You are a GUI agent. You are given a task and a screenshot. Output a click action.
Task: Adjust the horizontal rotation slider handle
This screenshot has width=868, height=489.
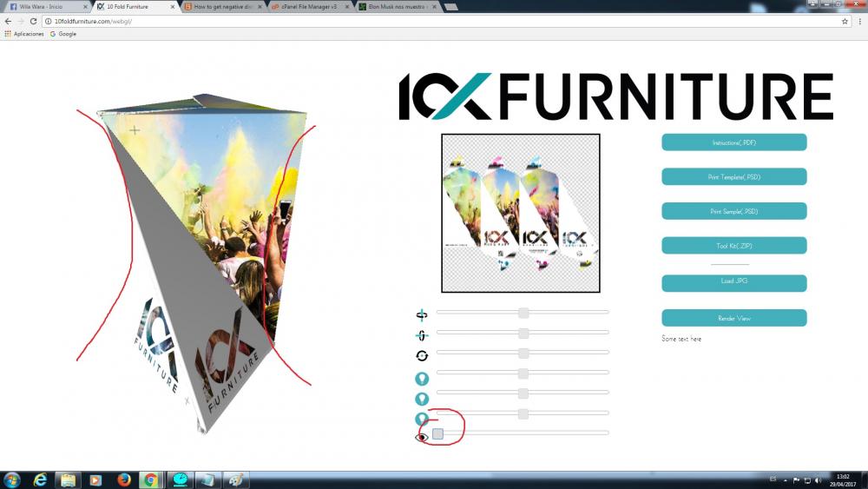[x=523, y=313]
